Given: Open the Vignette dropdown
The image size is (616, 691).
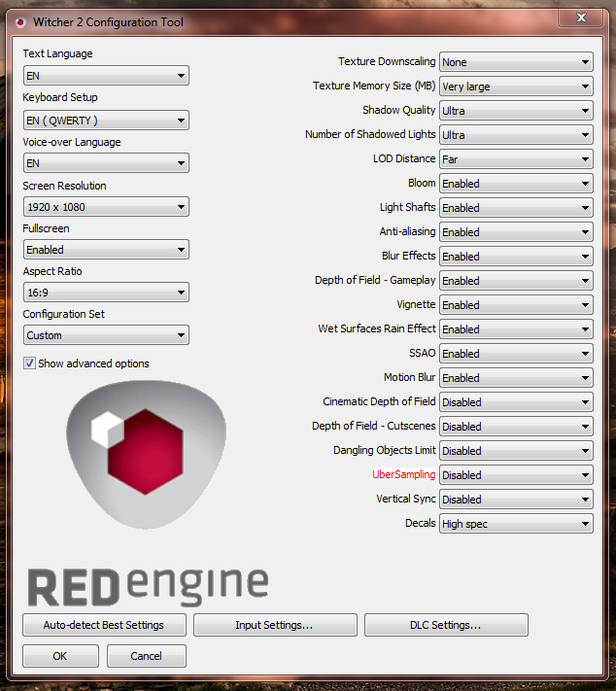Looking at the screenshot, I should 516,304.
